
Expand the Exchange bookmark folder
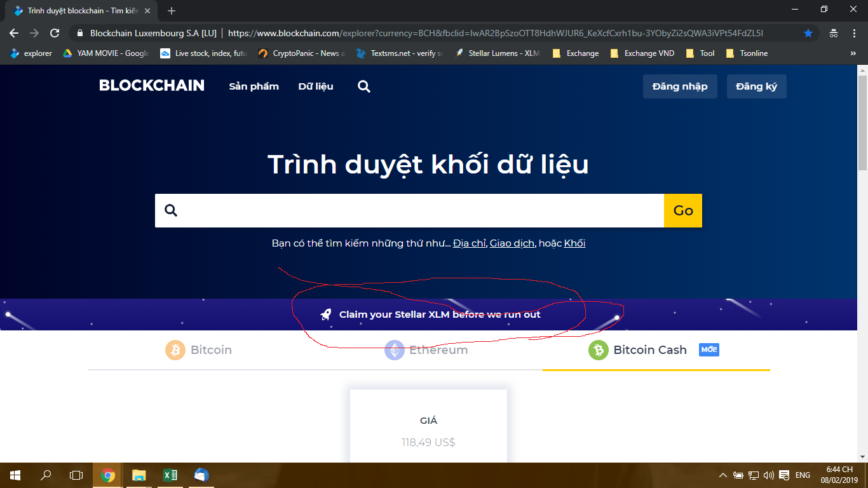[x=576, y=53]
